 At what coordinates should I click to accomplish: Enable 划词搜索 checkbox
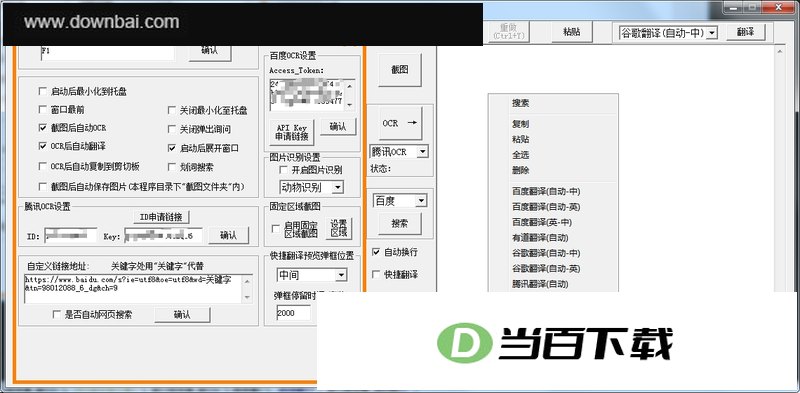click(171, 167)
